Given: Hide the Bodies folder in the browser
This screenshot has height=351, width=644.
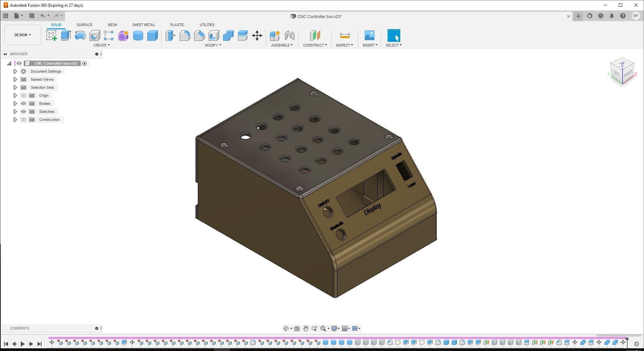Looking at the screenshot, I should [x=23, y=103].
